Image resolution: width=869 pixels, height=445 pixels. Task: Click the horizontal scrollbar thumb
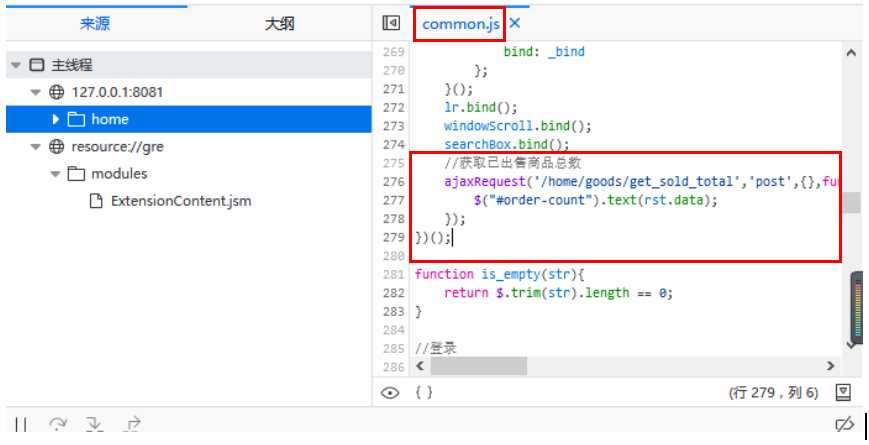point(479,366)
